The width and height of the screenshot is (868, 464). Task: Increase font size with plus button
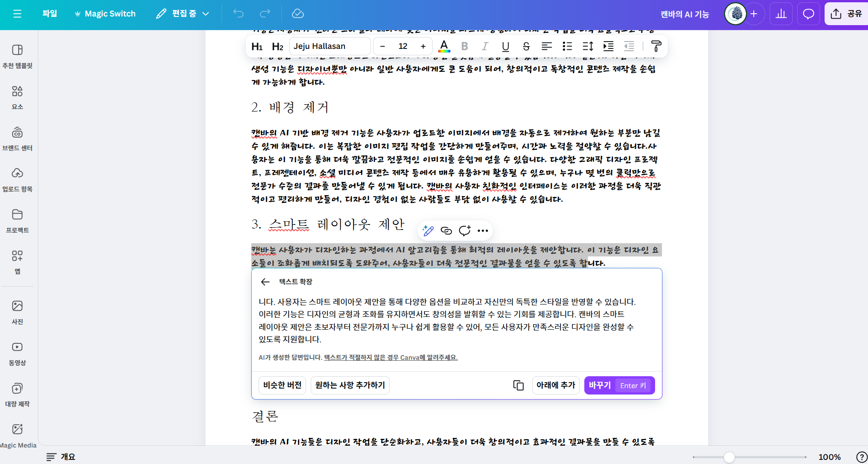tap(423, 46)
